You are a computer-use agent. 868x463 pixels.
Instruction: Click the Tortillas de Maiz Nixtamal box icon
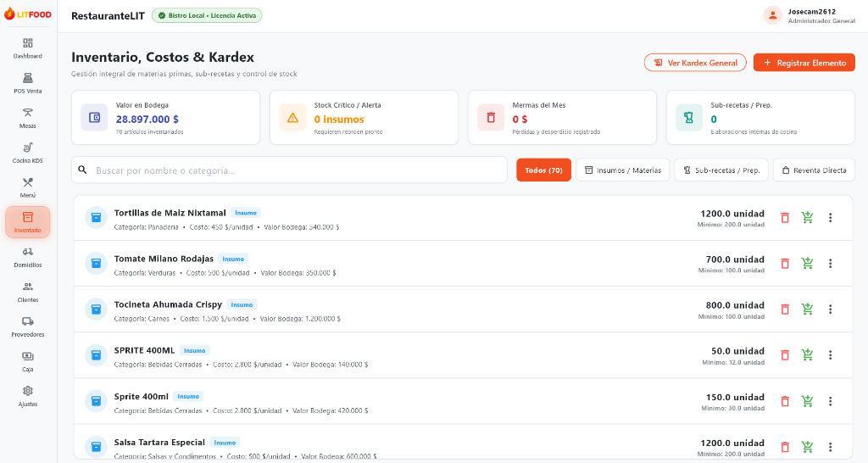96,218
